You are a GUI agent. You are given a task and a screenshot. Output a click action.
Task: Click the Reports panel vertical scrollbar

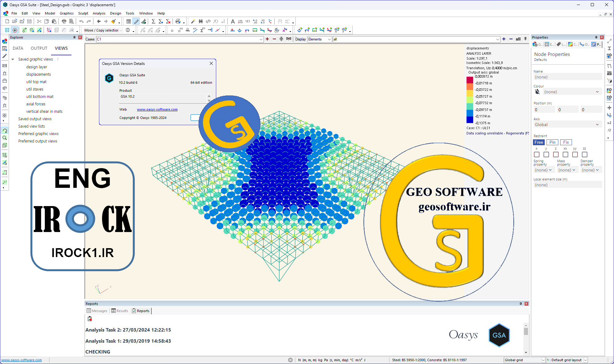tap(526, 339)
